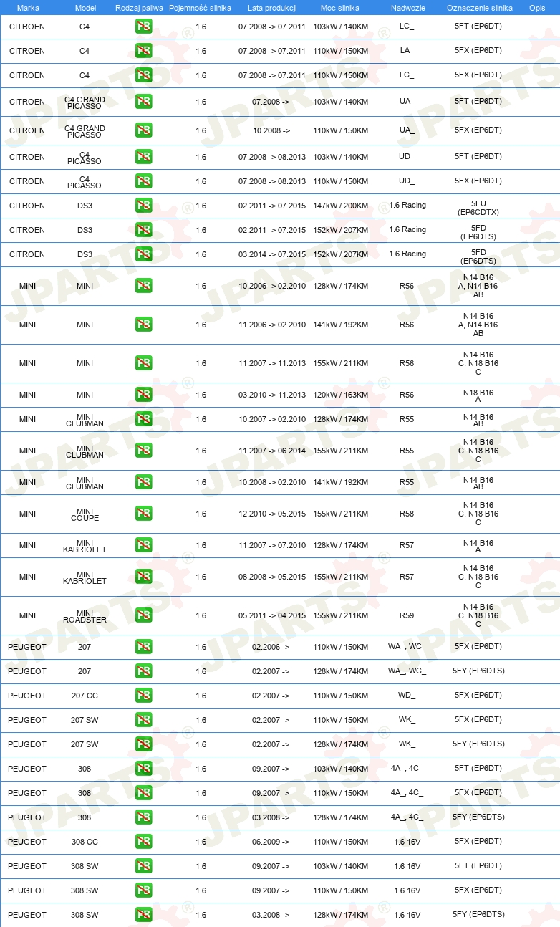Click fuel icon in Peugeot 207 CC row
Screen dimensions: 560x927
143,695
